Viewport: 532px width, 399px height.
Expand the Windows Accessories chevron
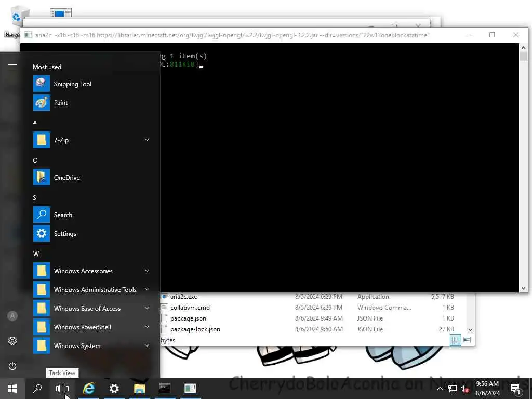pyautogui.click(x=147, y=271)
